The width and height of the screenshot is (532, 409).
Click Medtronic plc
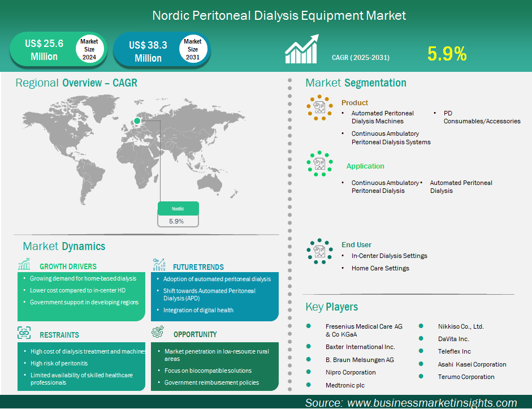(345, 385)
